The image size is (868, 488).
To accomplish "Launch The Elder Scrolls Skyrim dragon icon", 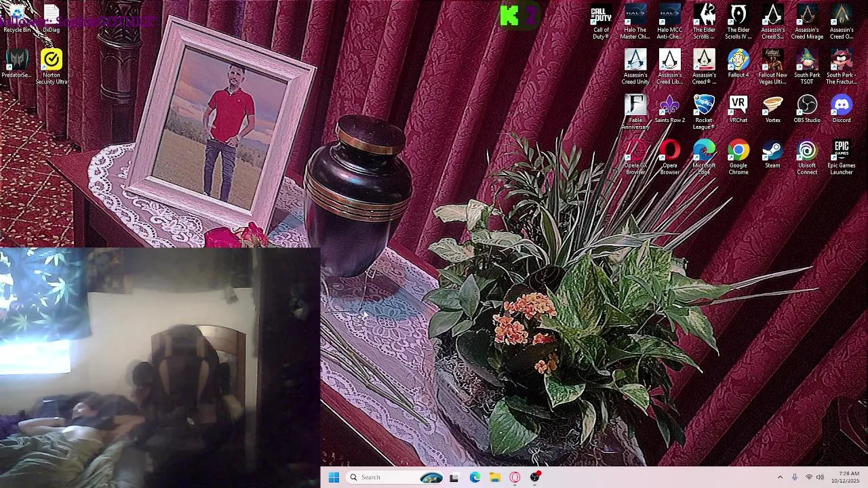I will pyautogui.click(x=704, y=22).
